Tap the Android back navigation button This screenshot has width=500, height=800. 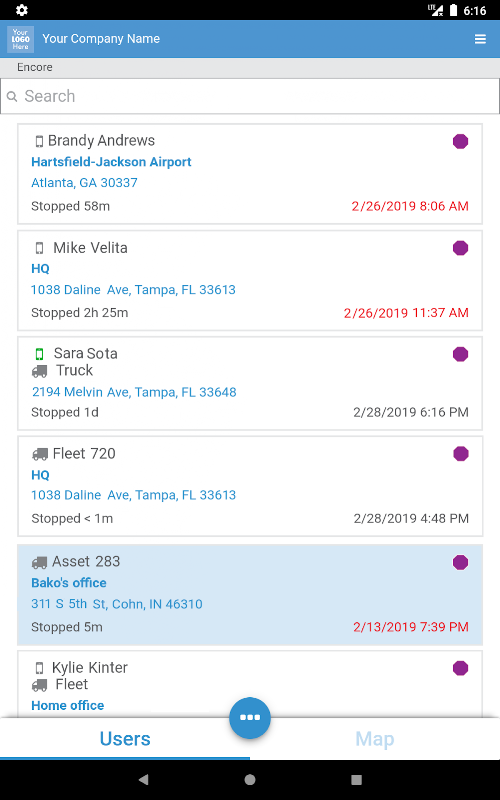tap(143, 779)
